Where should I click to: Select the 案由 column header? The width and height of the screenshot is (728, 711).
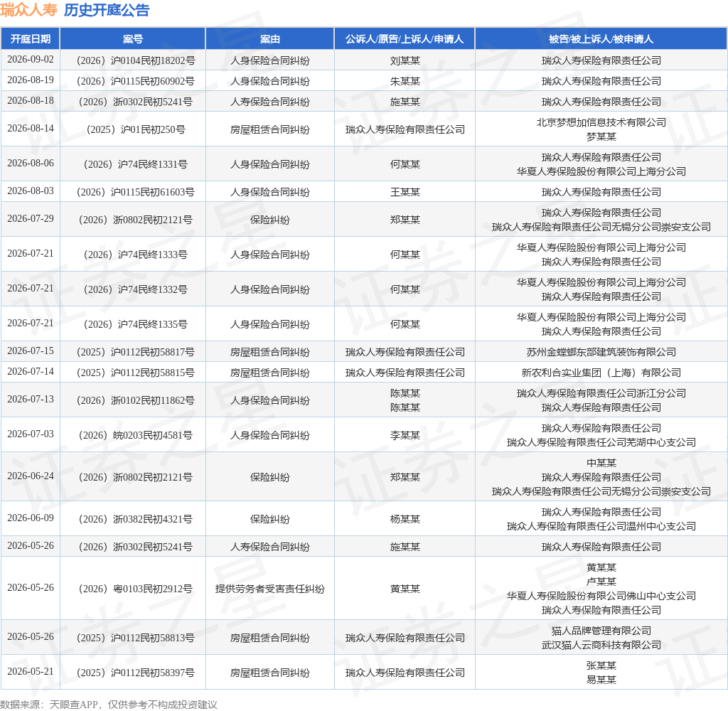[269, 39]
